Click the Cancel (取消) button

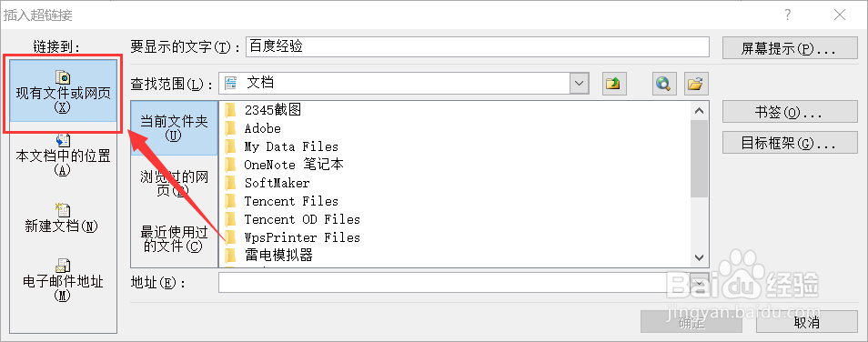coord(806,322)
